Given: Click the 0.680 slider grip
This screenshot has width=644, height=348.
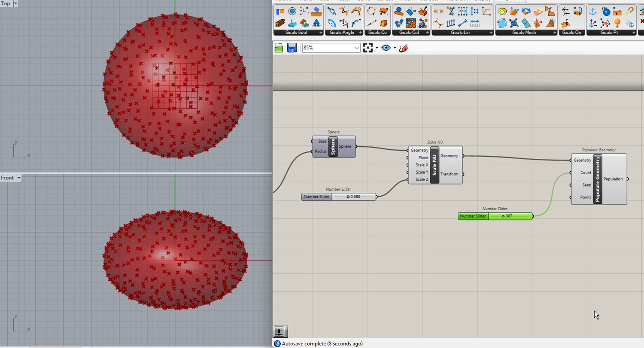Looking at the screenshot, I should coord(348,197).
